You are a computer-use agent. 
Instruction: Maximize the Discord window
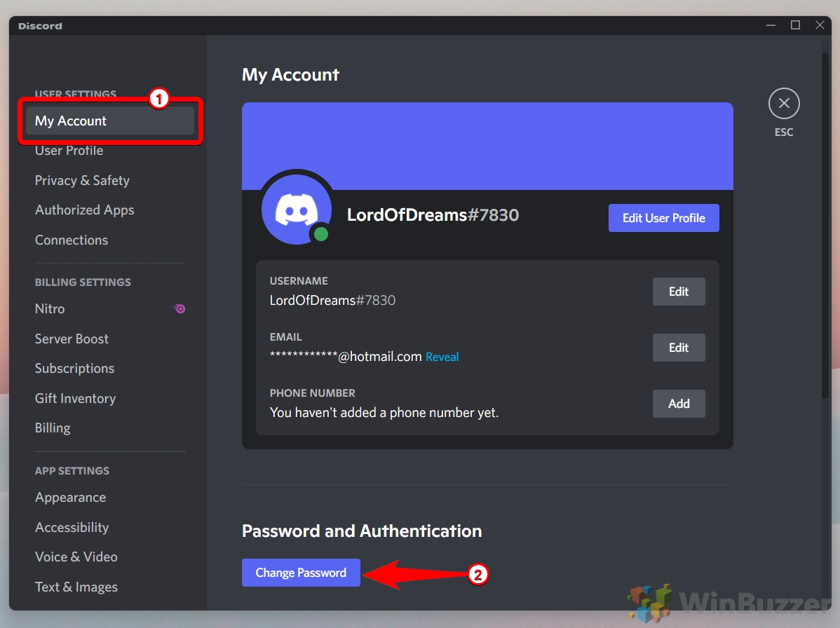(x=796, y=25)
